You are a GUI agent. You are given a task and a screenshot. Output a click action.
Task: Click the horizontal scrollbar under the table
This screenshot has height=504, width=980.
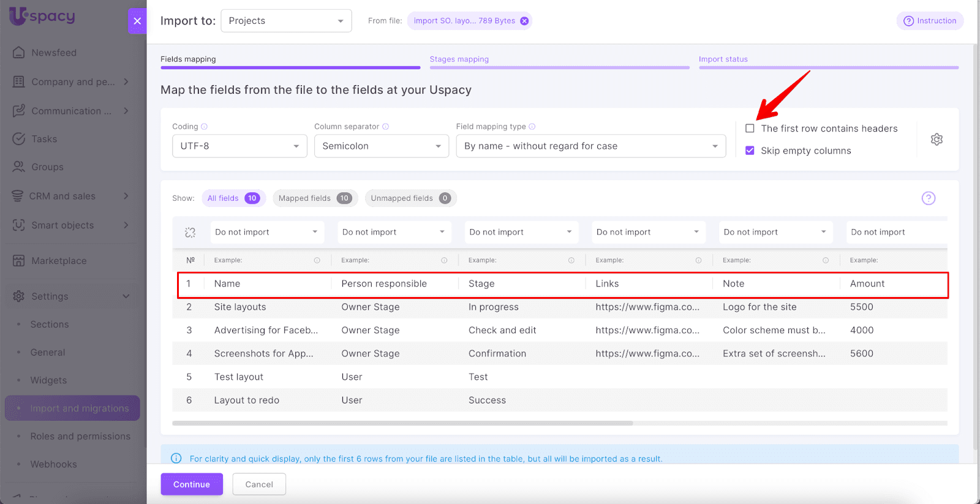(x=402, y=423)
